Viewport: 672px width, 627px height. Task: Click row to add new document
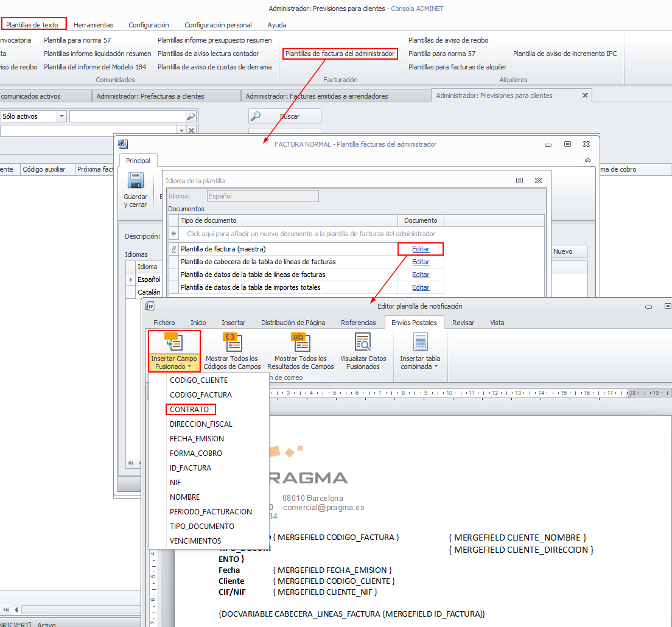(311, 234)
